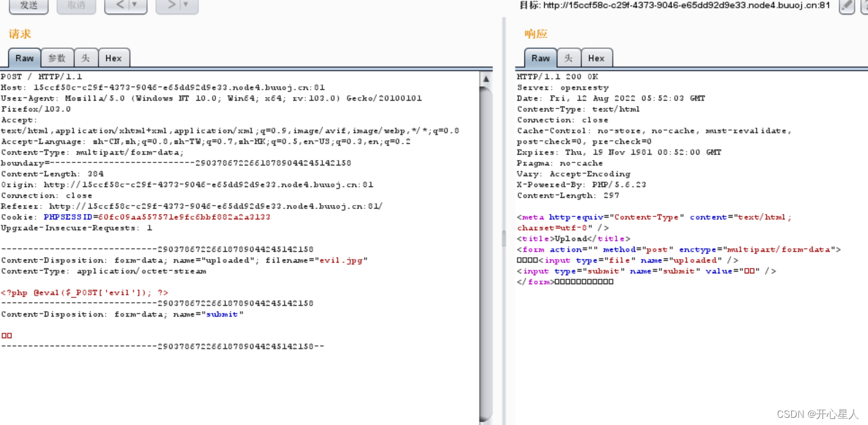Click the Expires response header line

click(619, 152)
